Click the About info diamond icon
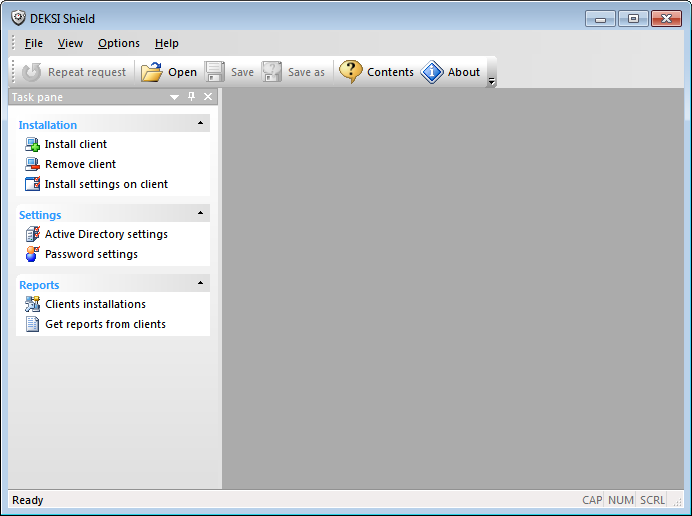Viewport: 692px width, 516px height. [432, 72]
